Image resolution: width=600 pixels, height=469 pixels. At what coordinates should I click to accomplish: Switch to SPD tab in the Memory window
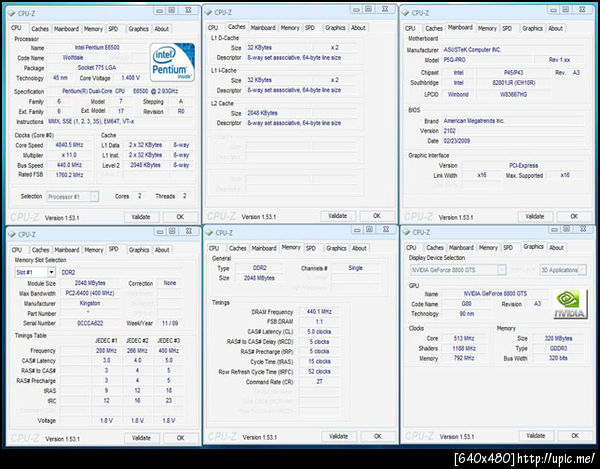311,248
